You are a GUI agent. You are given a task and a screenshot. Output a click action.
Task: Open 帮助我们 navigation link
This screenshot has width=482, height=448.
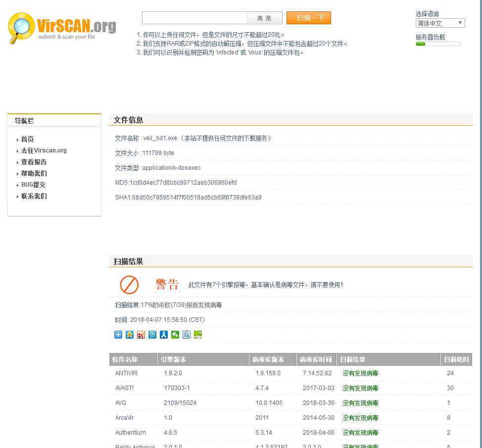tap(34, 173)
